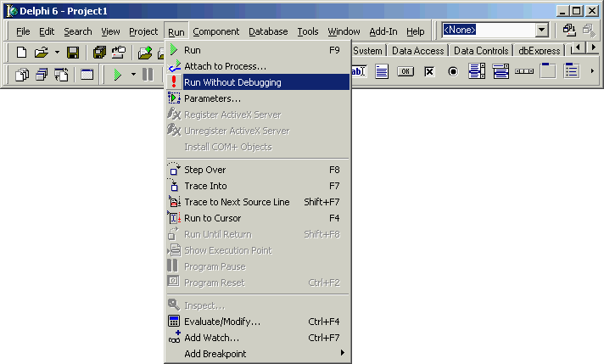Click the Open file folder icon
The width and height of the screenshot is (604, 364).
point(42,52)
